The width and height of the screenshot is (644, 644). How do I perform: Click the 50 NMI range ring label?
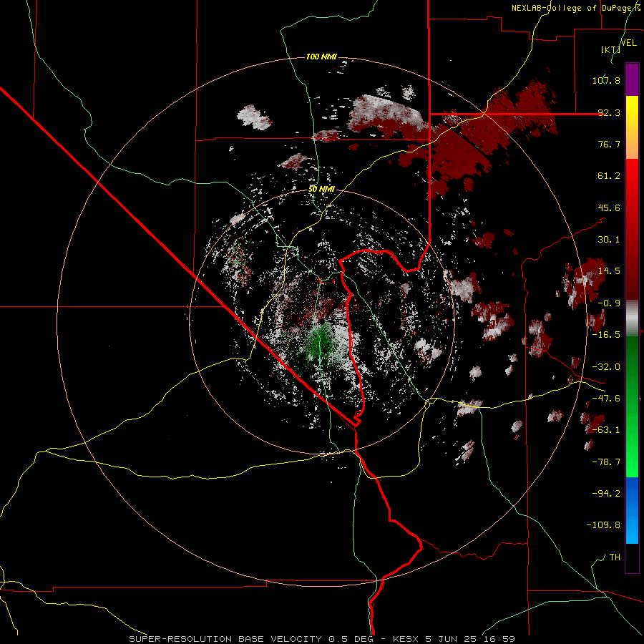coord(321,189)
